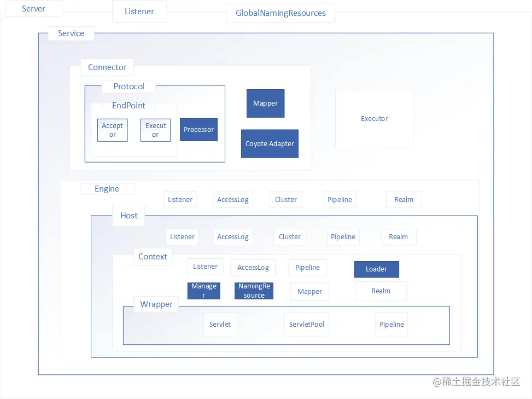The image size is (532, 399).
Task: Select the Acceptor box
Action: tap(112, 130)
